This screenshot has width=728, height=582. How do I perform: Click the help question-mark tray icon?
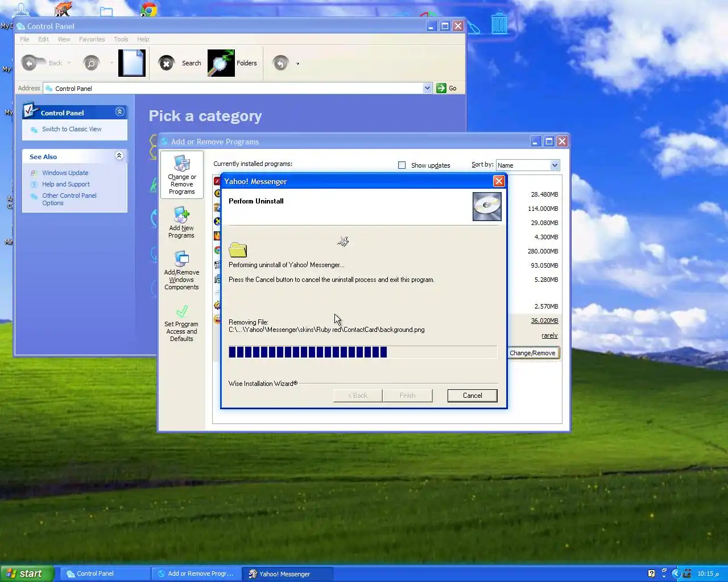tap(652, 573)
